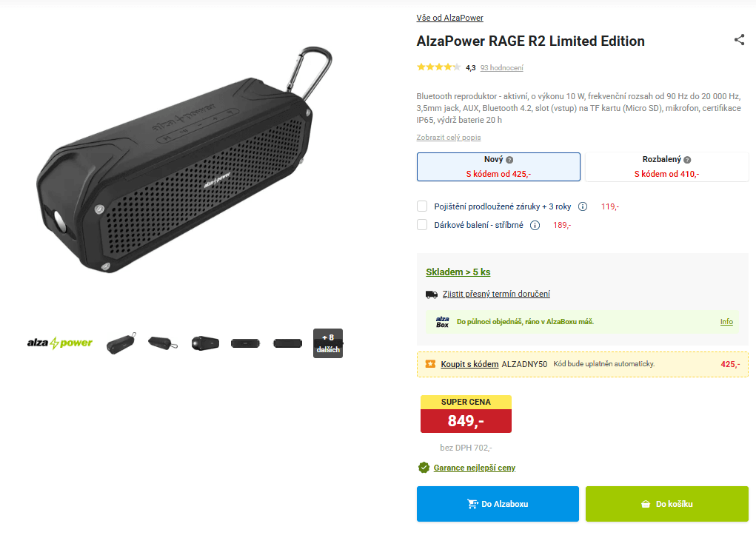The image size is (756, 535).
Task: Click the Koupit s kódem link
Action: pyautogui.click(x=469, y=364)
